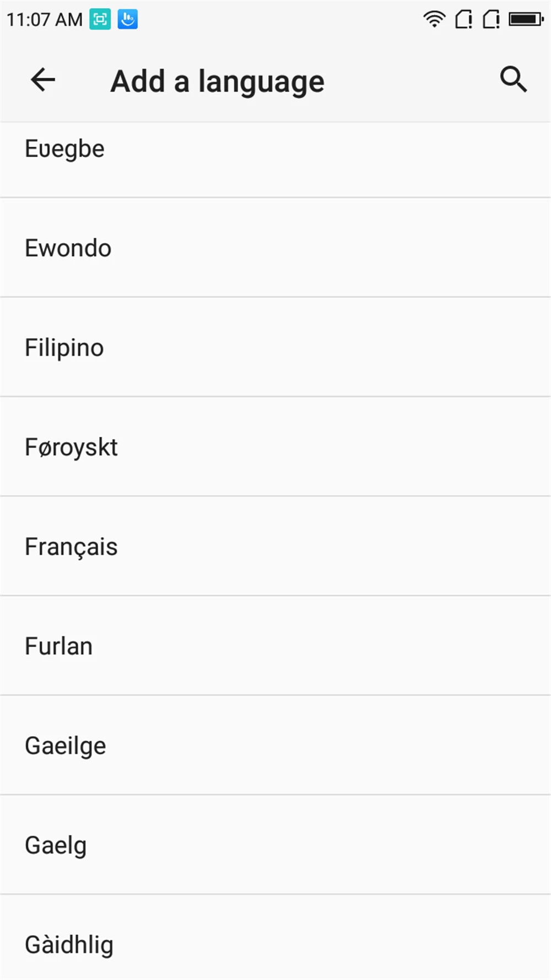Tap the second SIM card status icon
Screen dimensions: 551x980
pos(491,19)
